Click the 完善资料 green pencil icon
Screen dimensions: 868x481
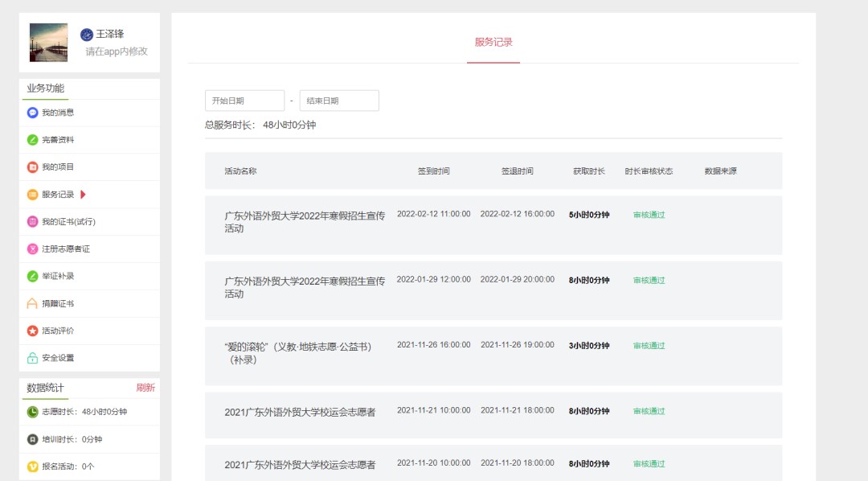point(33,140)
